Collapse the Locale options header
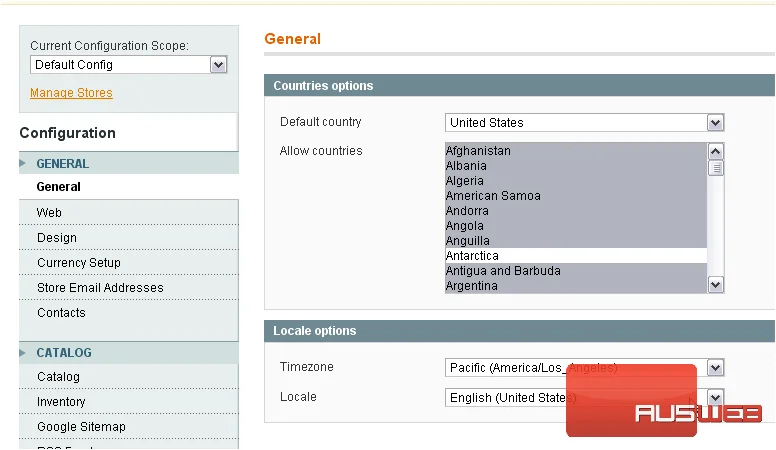 point(519,331)
